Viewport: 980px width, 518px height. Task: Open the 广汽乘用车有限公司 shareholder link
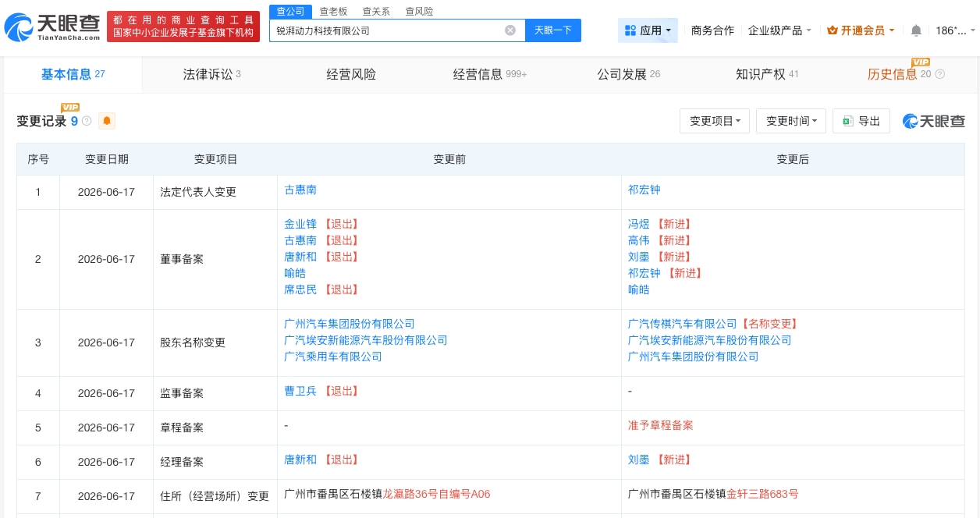point(333,357)
